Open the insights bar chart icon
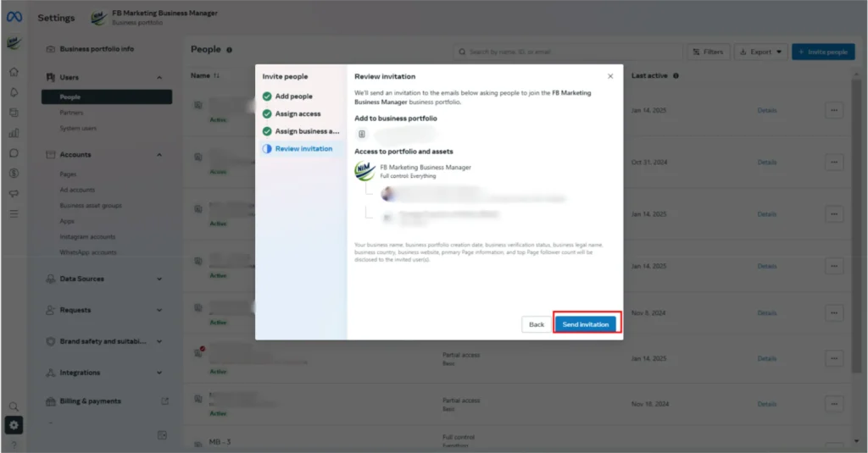The height and width of the screenshot is (453, 868). tap(14, 133)
